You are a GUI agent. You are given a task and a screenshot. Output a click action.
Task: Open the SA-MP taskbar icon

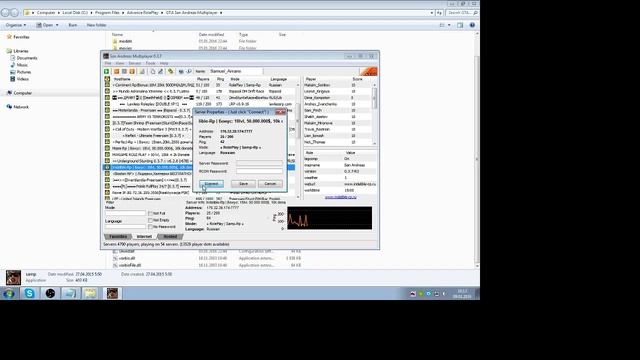pos(112,293)
